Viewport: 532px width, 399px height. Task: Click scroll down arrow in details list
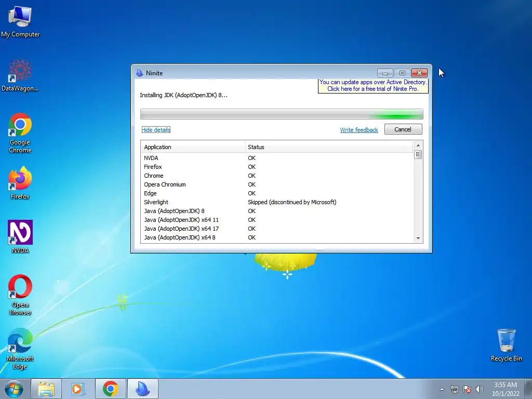(418, 238)
